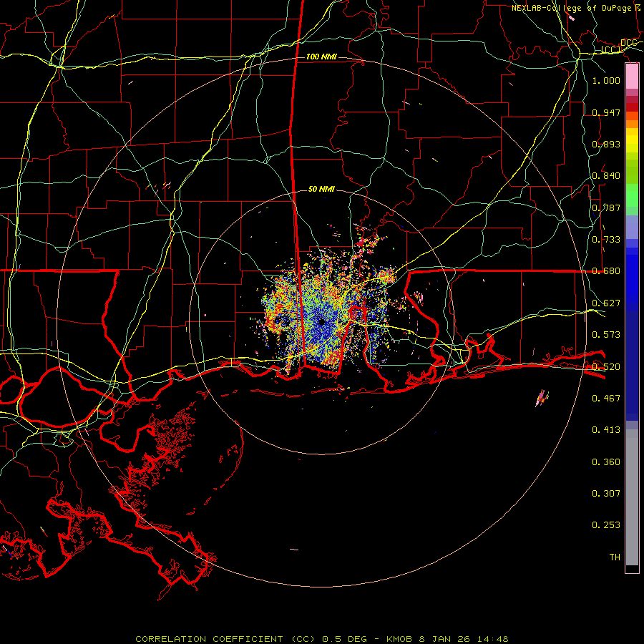Click the 0.413 legend value
The height and width of the screenshot is (644, 644).
pyautogui.click(x=606, y=429)
